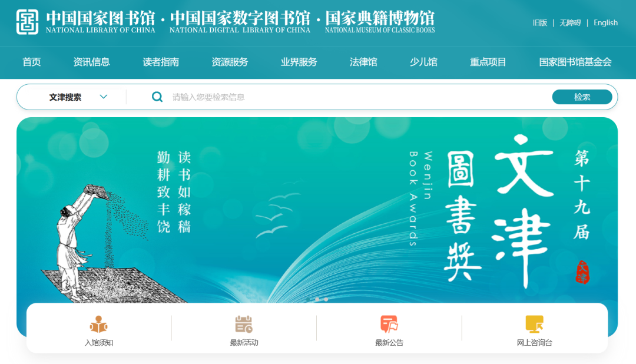Screen dimensions: 636x364
Task: Click the magnifier icon in the search bar
Action: point(157,97)
